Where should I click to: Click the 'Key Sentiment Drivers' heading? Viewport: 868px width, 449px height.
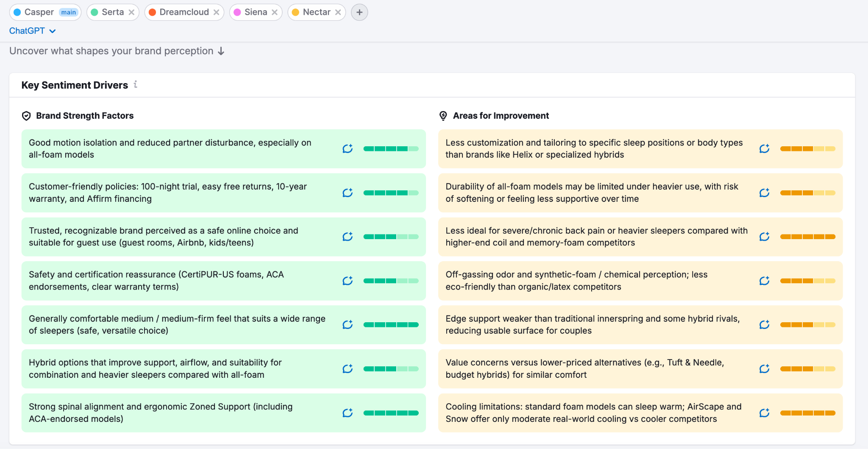pyautogui.click(x=75, y=85)
